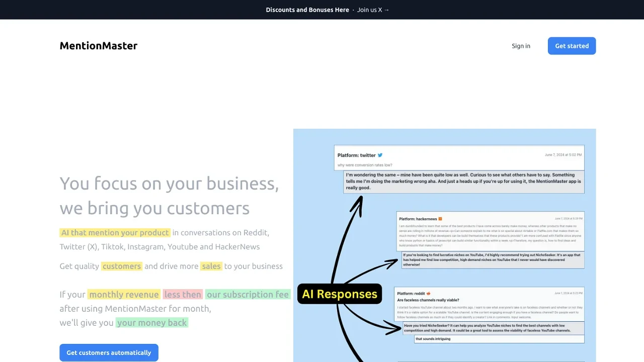Open the Sign in page

(521, 46)
